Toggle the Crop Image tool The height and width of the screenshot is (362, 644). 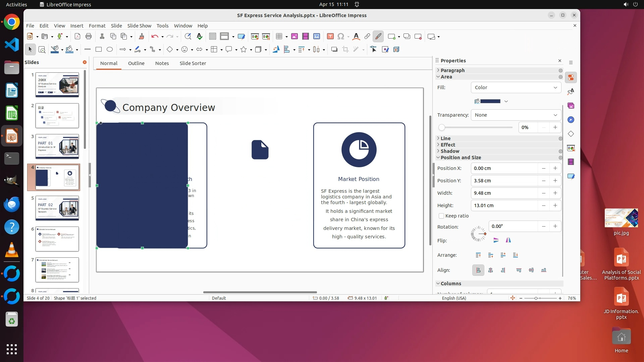[x=345, y=50]
